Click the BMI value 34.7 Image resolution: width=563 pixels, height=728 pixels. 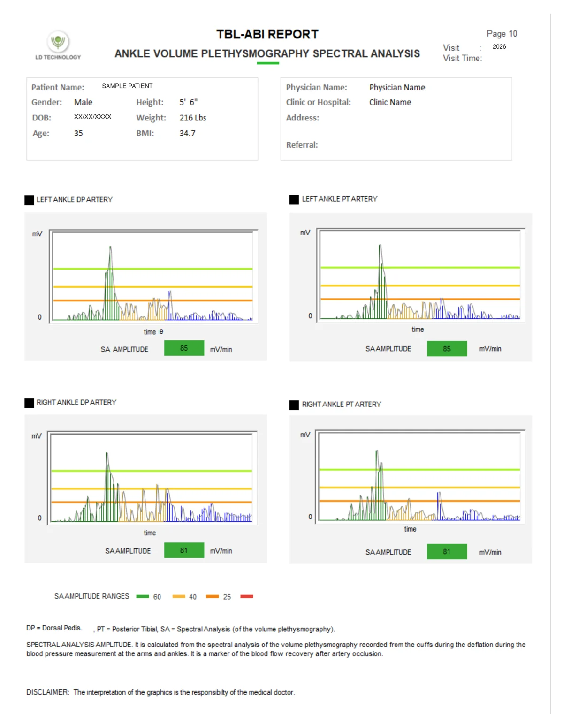coord(187,133)
